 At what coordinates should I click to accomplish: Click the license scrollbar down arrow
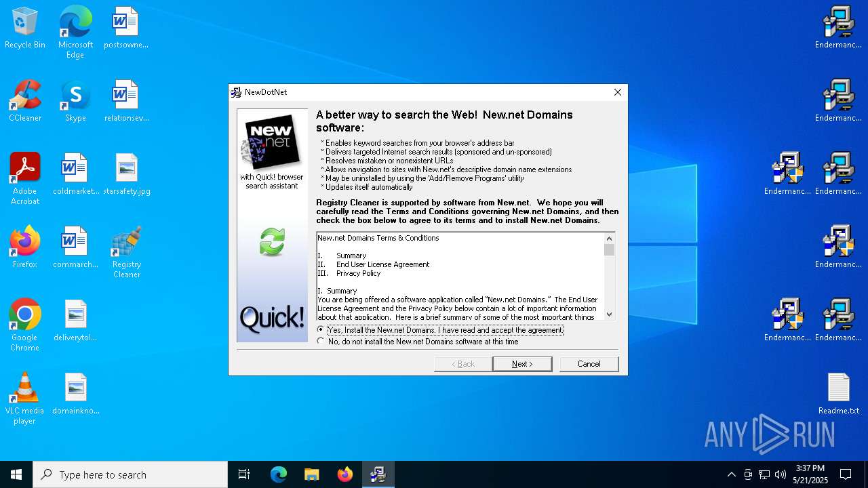(609, 314)
